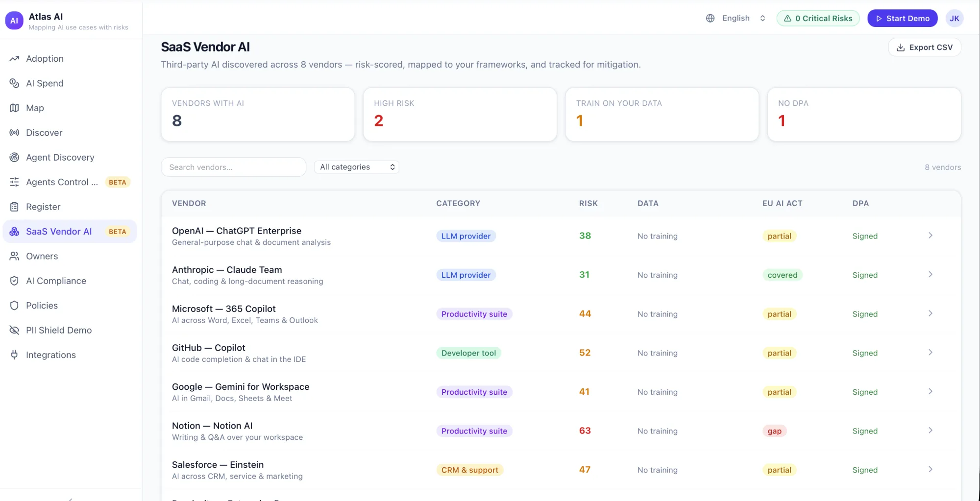Go to the Adoption page
This screenshot has height=501, width=980.
click(x=70, y=59)
